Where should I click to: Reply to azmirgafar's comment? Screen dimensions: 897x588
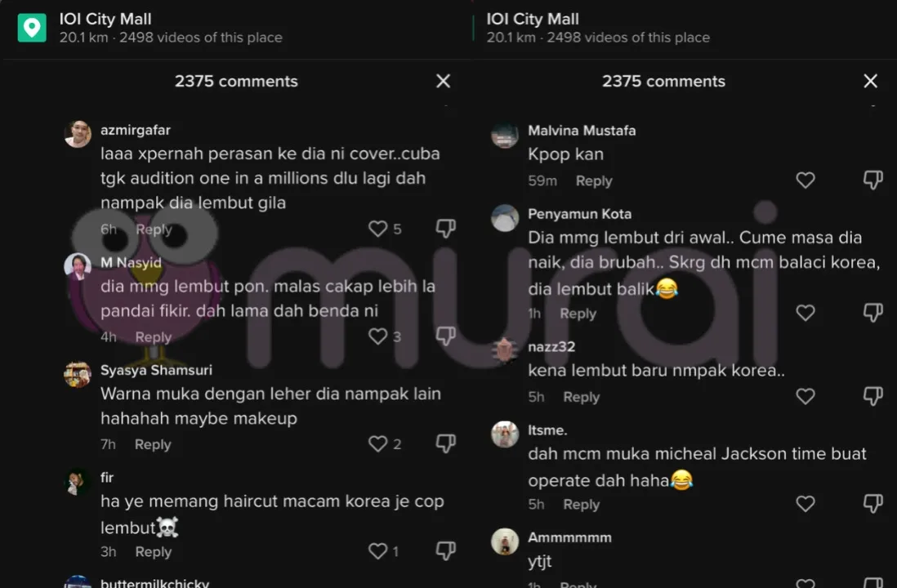pos(154,229)
